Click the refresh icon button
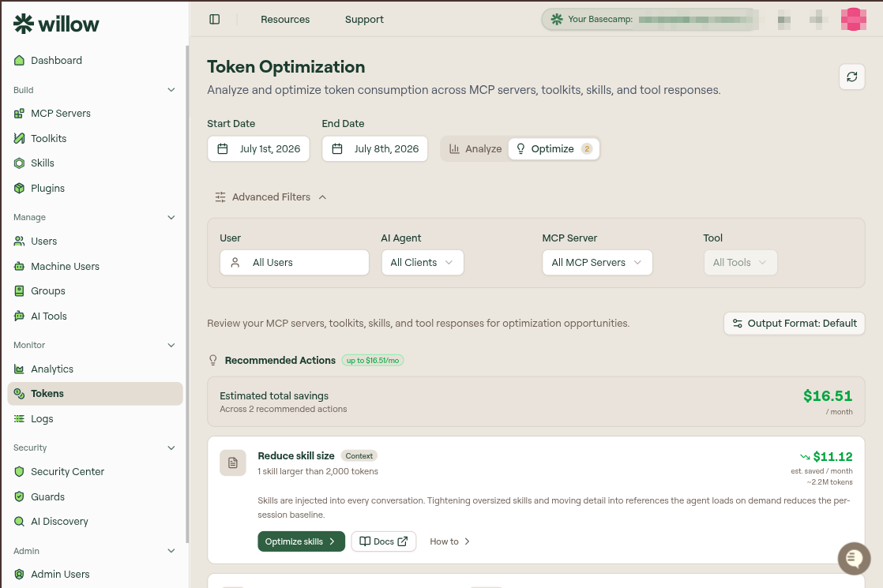Image resolution: width=883 pixels, height=588 pixels. coord(852,77)
